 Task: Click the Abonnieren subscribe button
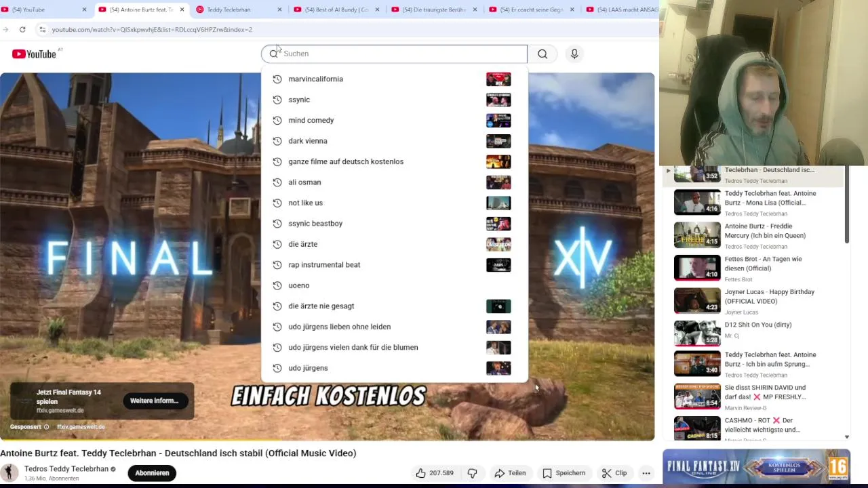click(x=152, y=473)
